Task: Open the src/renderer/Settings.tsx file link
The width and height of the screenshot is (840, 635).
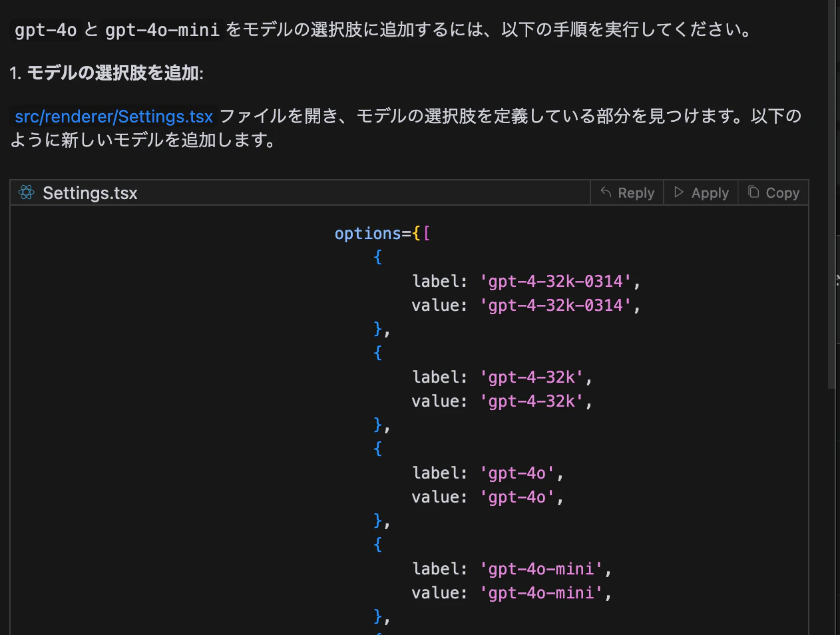Action: pyautogui.click(x=114, y=116)
